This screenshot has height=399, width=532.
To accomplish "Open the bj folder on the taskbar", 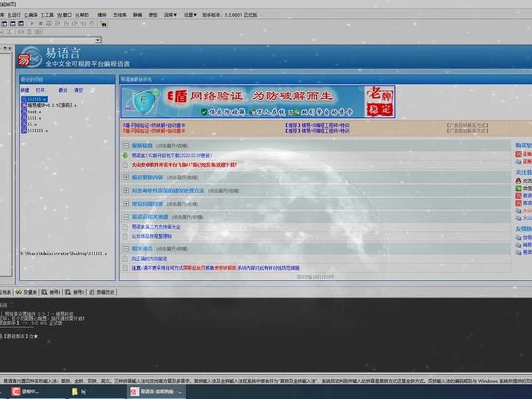I will pos(79,392).
